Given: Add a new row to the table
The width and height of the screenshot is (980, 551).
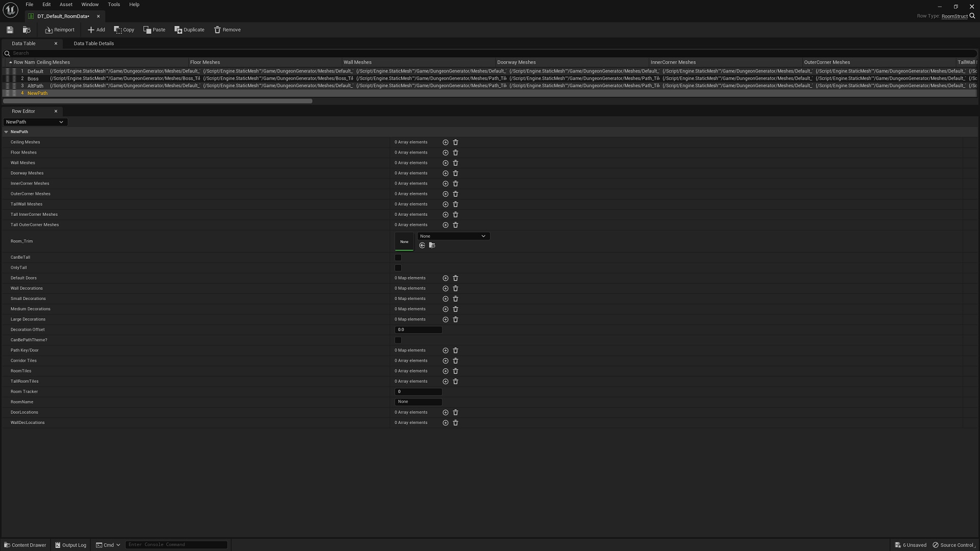Looking at the screenshot, I should coord(96,30).
